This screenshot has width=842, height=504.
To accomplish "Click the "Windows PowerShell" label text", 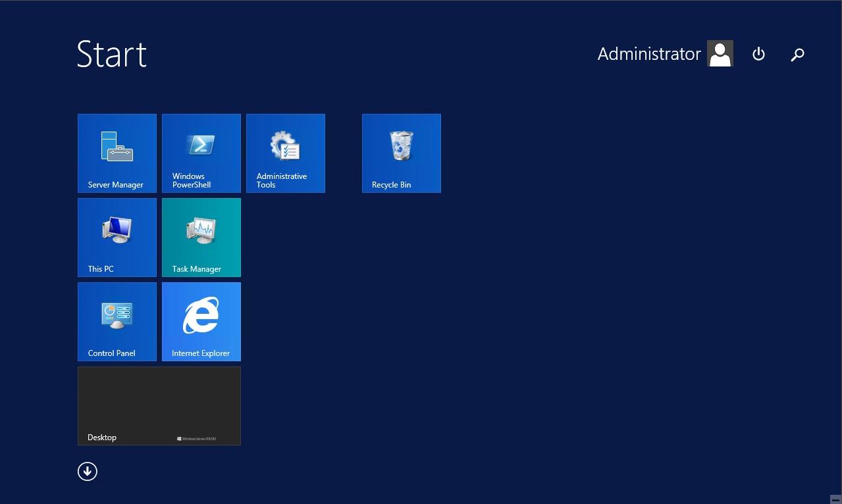I will 192,180.
